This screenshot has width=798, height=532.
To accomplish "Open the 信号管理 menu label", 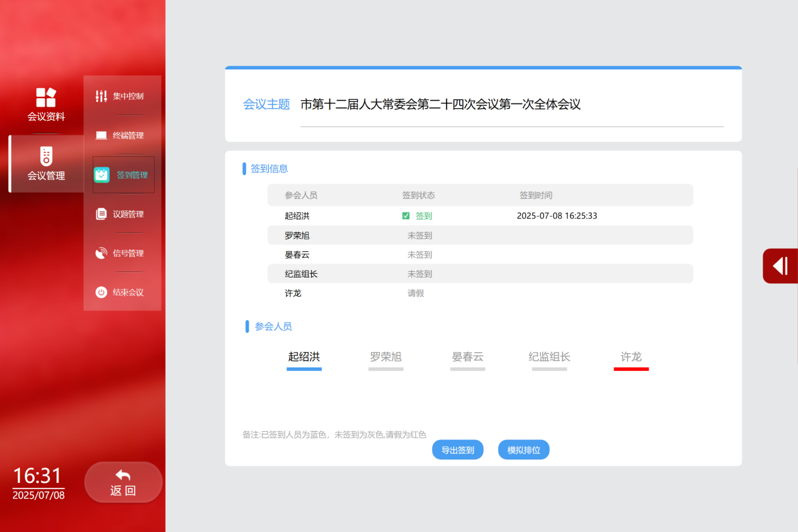I will pos(128,253).
